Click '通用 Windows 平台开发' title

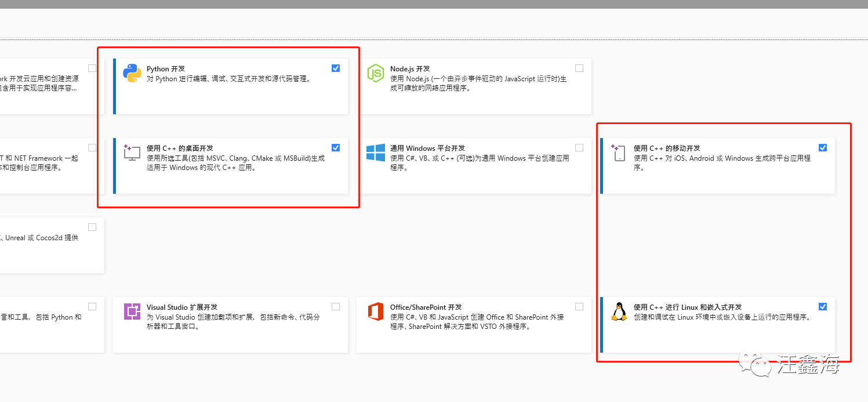click(x=427, y=148)
